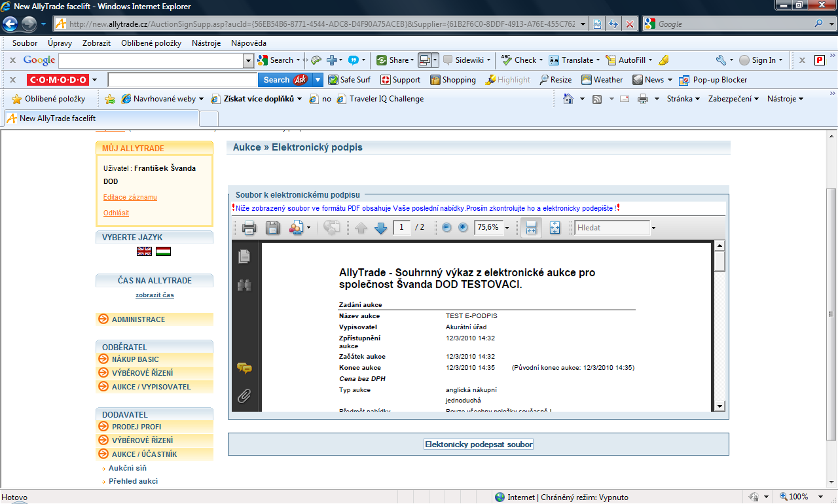The image size is (838, 504).
Task: Open the Weather toolbar button
Action: click(602, 80)
